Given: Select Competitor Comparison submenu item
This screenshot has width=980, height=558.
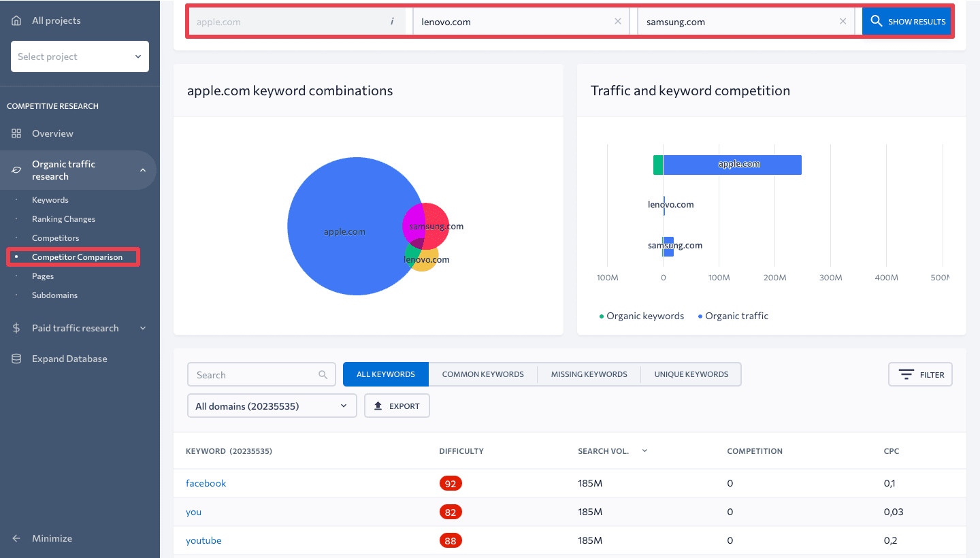Looking at the screenshot, I should (77, 257).
